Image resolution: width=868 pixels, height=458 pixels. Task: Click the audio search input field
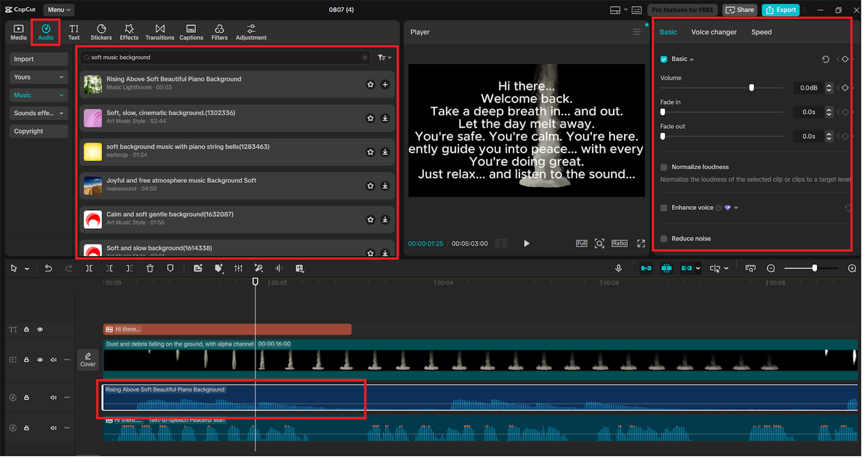226,58
